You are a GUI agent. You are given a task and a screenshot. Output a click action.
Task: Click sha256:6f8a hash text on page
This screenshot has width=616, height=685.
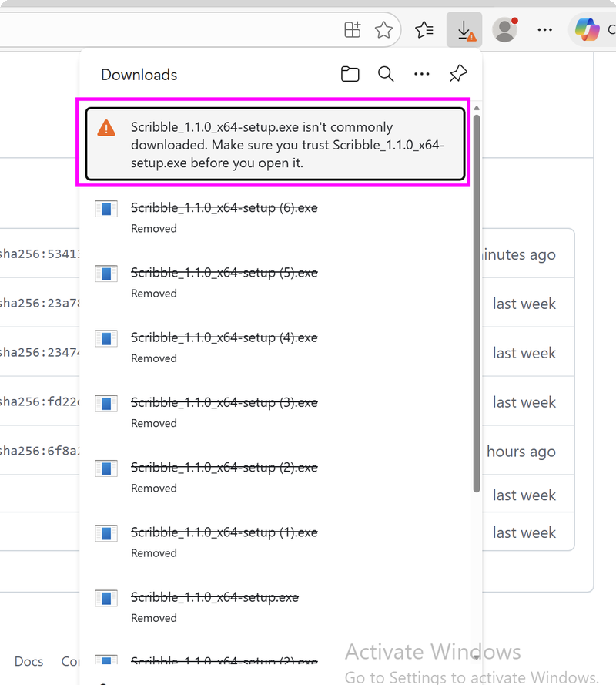tap(39, 451)
